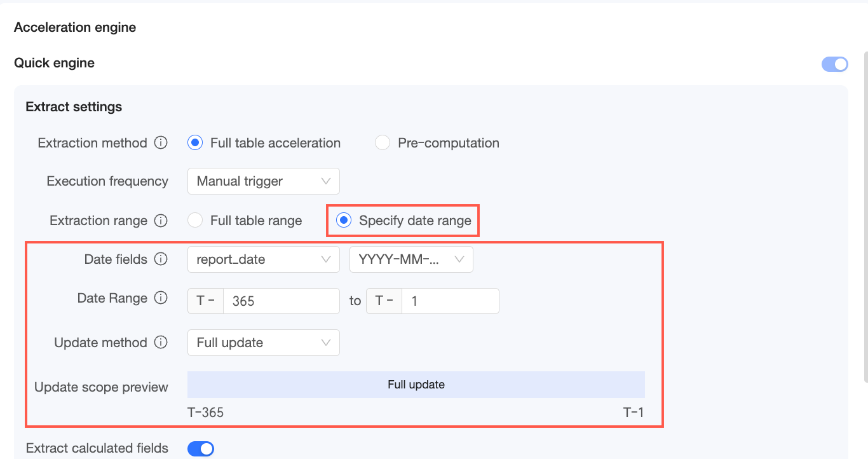
Task: Click the Full update scope preview bar
Action: [x=416, y=385]
